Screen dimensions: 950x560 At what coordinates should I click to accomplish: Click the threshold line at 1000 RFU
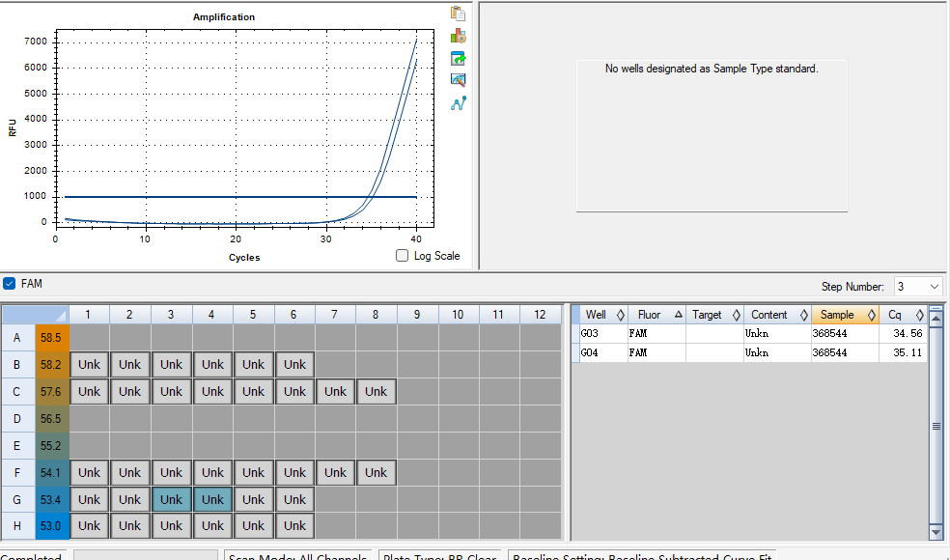pos(240,197)
